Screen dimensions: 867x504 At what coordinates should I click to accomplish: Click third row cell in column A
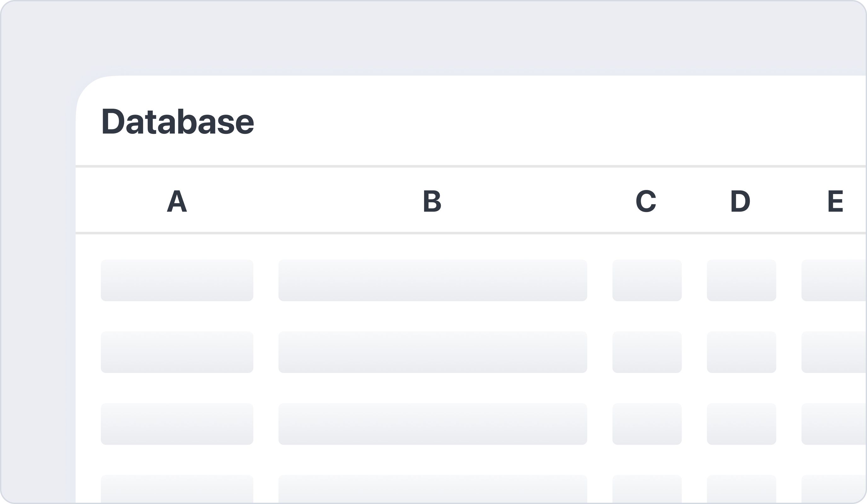(x=177, y=424)
